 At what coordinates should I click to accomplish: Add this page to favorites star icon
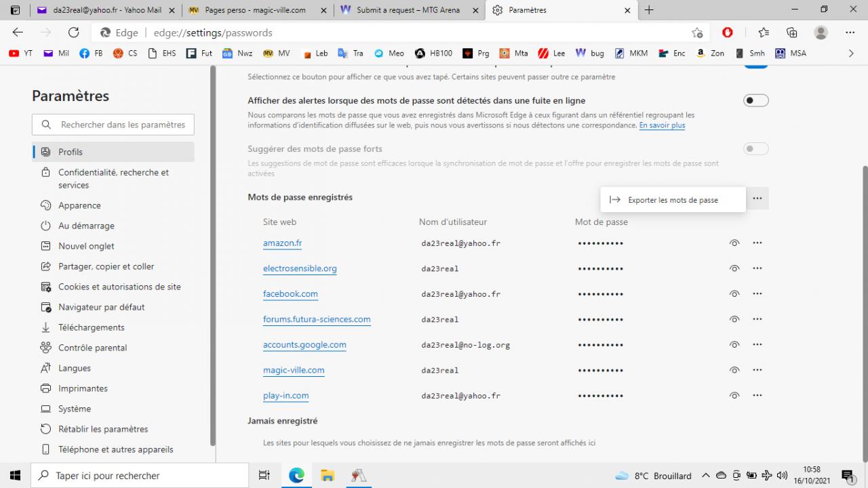click(x=697, y=33)
